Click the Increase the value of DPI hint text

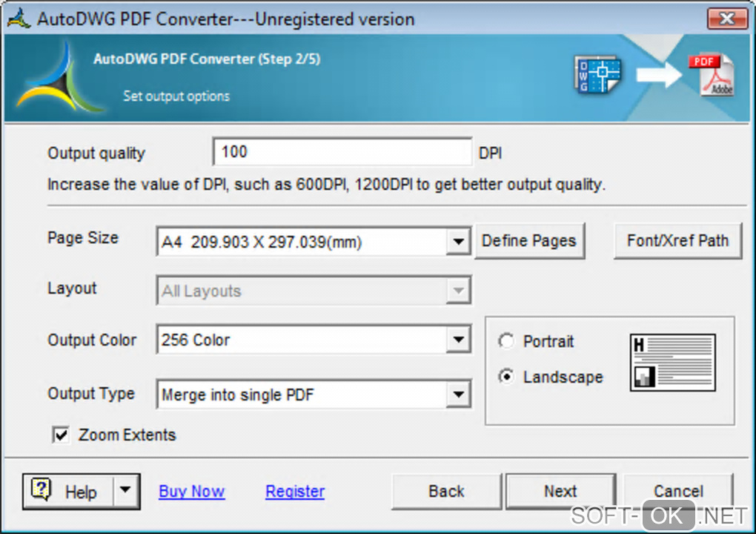(x=326, y=184)
